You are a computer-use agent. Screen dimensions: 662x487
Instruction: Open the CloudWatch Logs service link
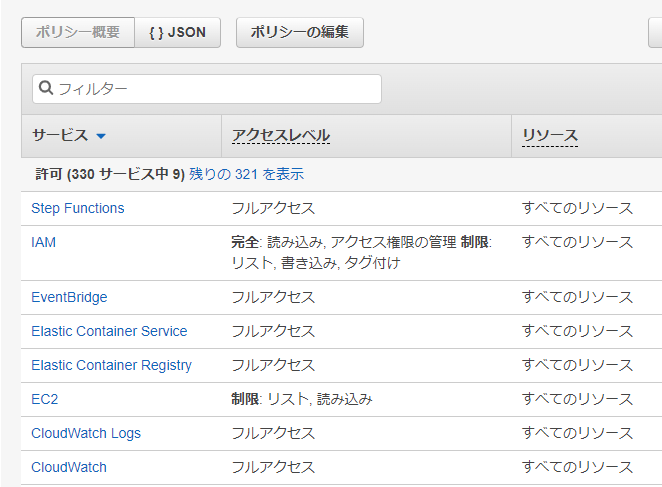86,433
